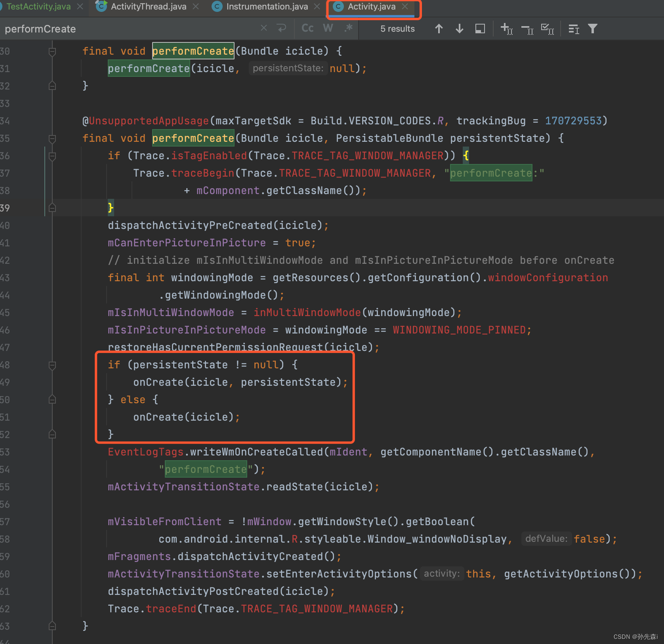Viewport: 664px width, 644px height.
Task: Click mFragments.dispatchActivityCreated() call
Action: tap(225, 556)
